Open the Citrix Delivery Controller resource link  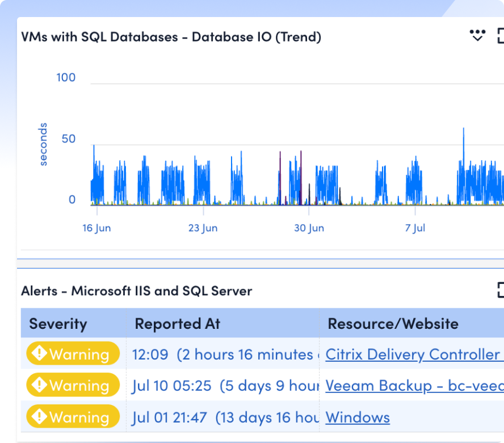pos(415,354)
